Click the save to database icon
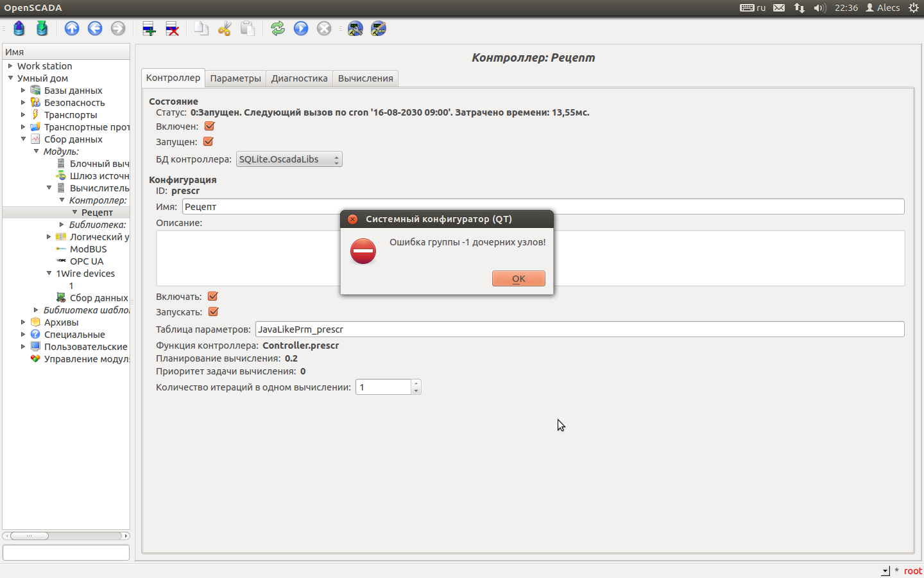This screenshot has height=578, width=924. [42, 28]
